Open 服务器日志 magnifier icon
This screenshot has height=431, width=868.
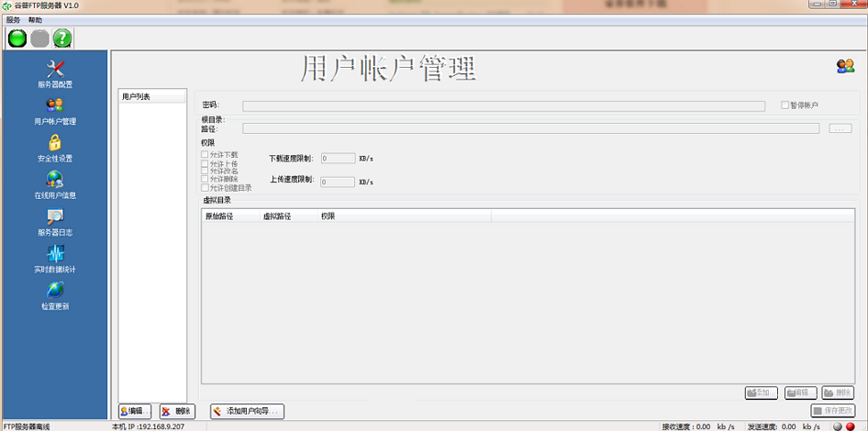pyautogui.click(x=55, y=215)
